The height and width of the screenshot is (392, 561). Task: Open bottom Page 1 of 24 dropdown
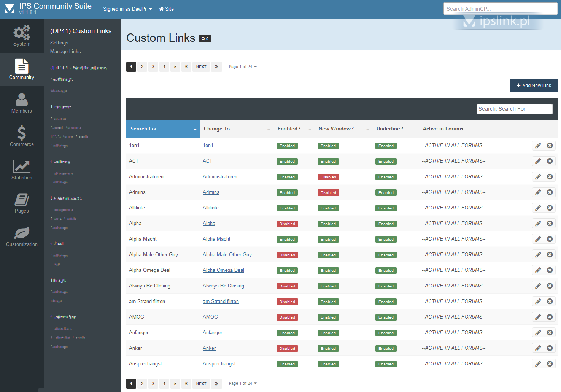243,383
